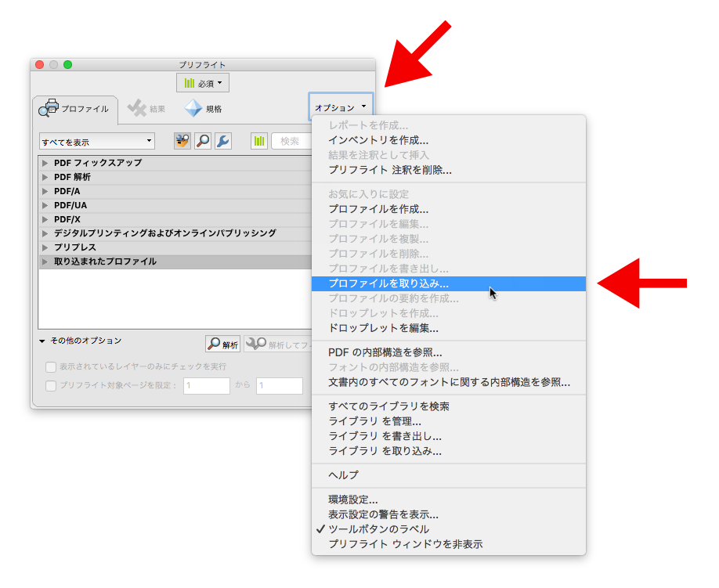Toggle プリフライト対象ページを限定 checkbox
The height and width of the screenshot is (588, 719).
[51, 385]
